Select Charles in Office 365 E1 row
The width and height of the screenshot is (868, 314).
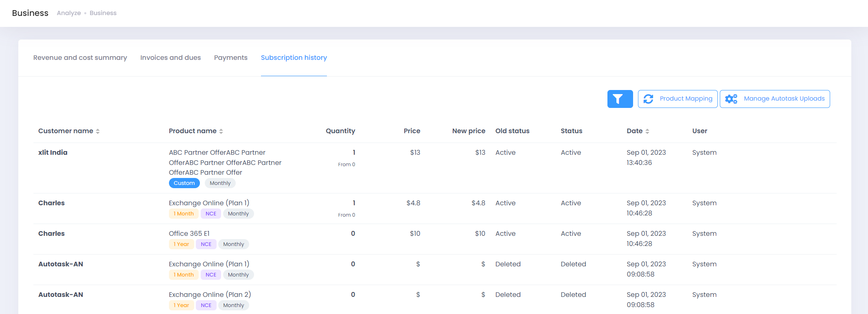point(51,233)
